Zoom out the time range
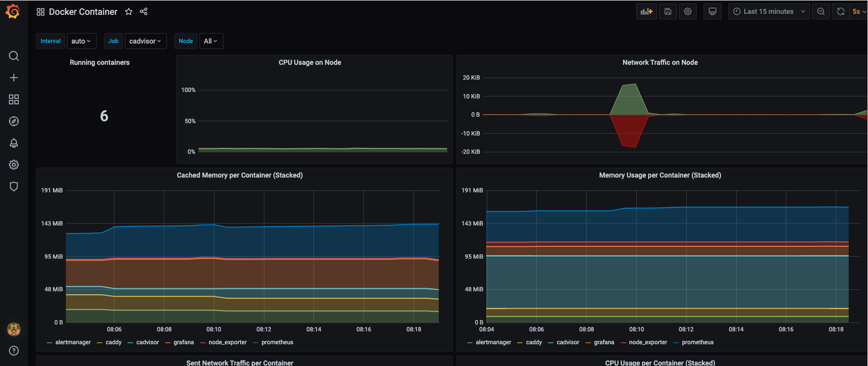 (x=821, y=11)
